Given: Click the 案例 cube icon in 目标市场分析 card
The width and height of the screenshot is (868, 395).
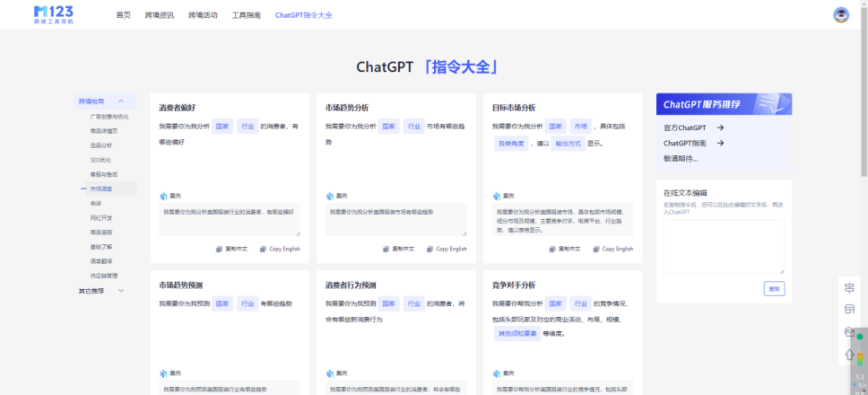Looking at the screenshot, I should [x=497, y=196].
